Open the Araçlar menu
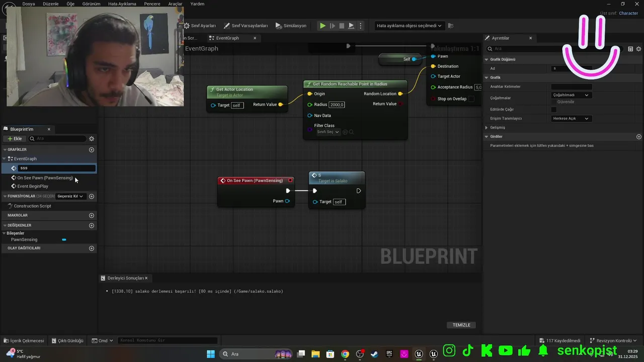This screenshot has width=644, height=362. [176, 4]
